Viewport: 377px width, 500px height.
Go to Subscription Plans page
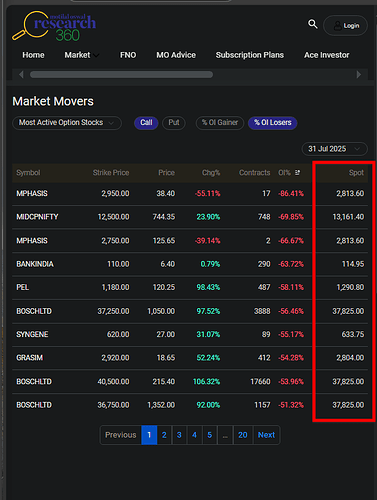click(x=250, y=55)
